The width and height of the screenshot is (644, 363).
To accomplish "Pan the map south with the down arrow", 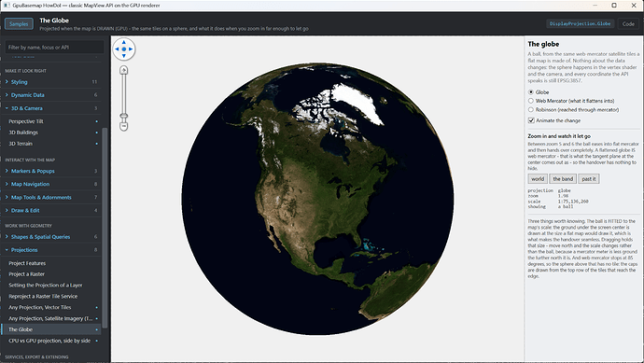I will click(x=123, y=55).
